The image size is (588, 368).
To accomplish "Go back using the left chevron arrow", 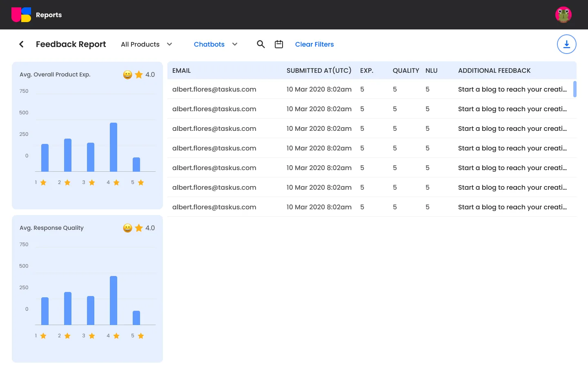I will pos(21,44).
